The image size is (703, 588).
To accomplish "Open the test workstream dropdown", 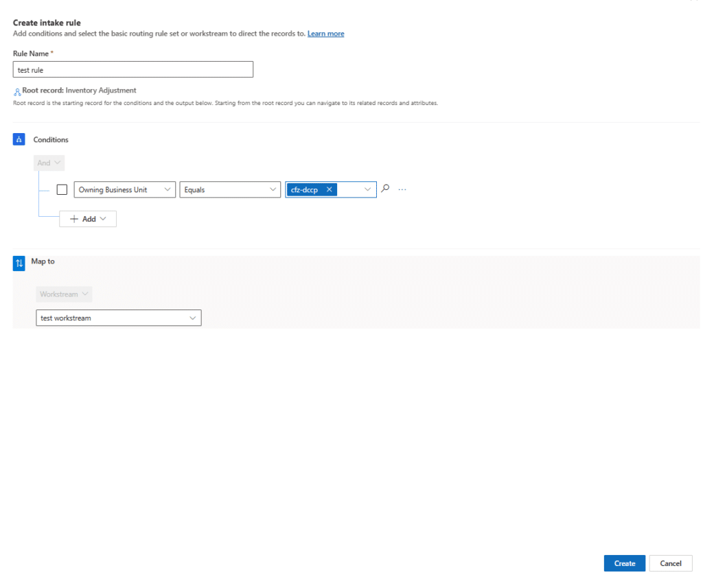I will (119, 318).
